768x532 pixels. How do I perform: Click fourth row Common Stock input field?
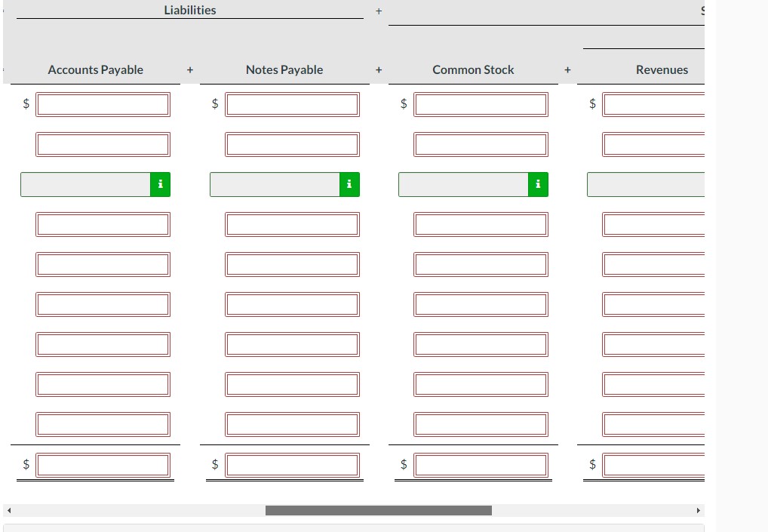[x=481, y=224]
